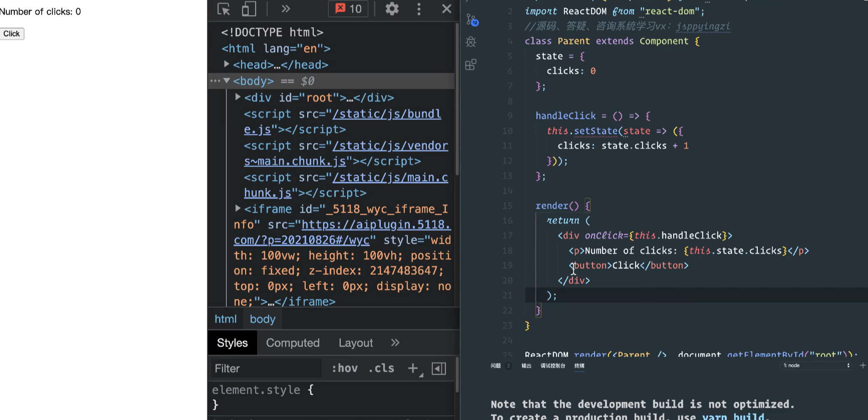The image size is (868, 420).
Task: Collapse the body element node
Action: [x=226, y=80]
